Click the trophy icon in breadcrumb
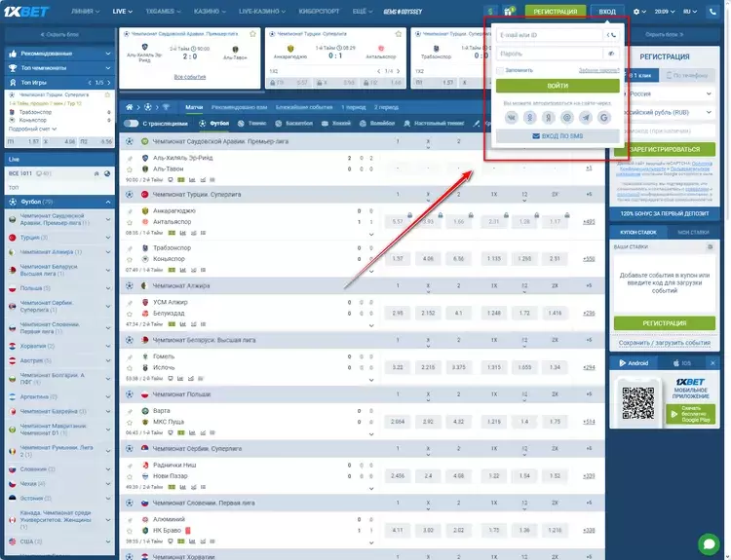The width and height of the screenshot is (731, 560). 166,107
